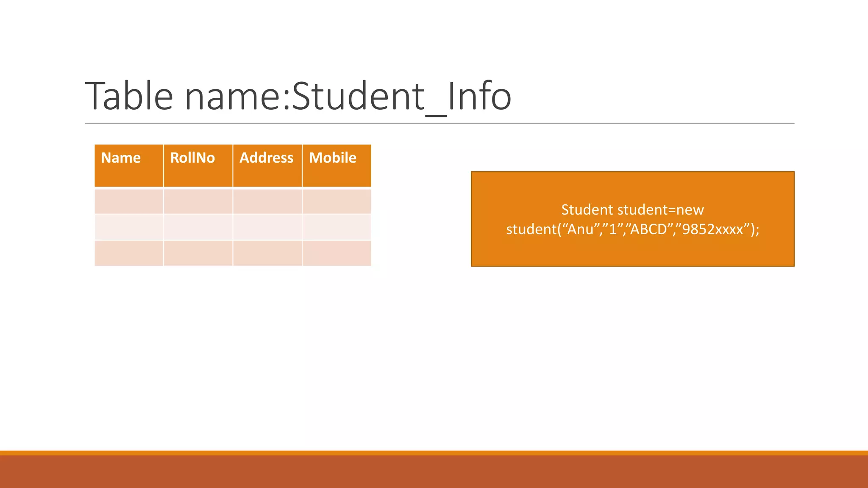Select the Name column header
The height and width of the screenshot is (488, 868).
tap(129, 166)
